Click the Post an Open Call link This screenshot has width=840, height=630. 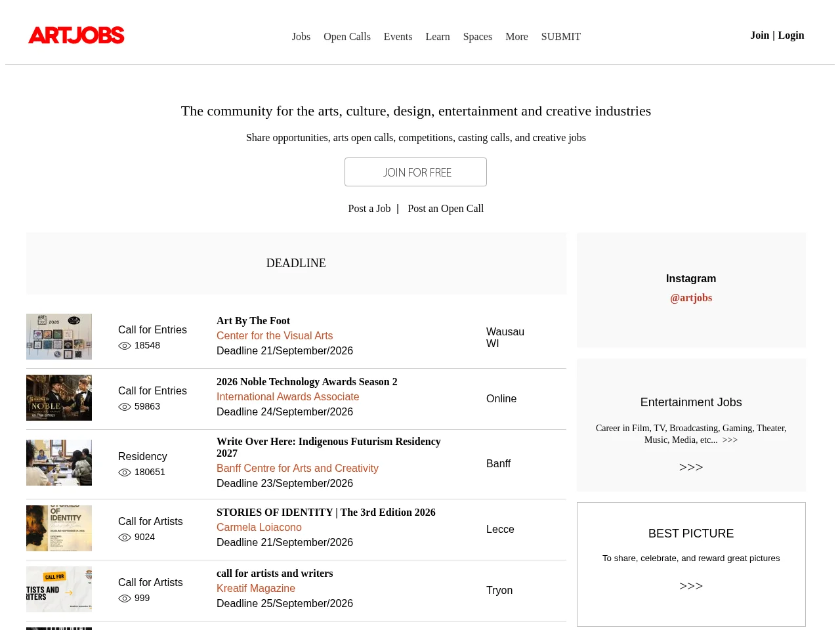pyautogui.click(x=446, y=209)
